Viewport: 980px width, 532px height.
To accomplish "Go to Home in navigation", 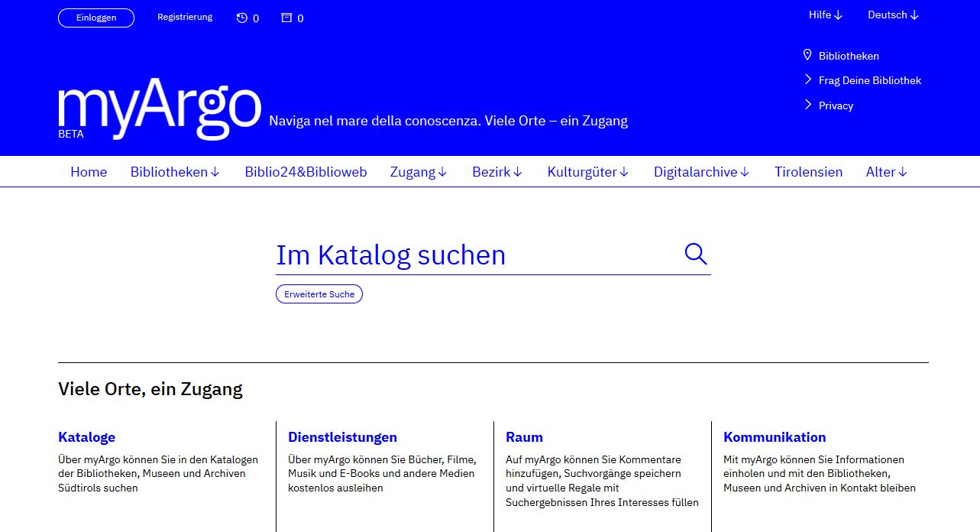I will coord(89,172).
